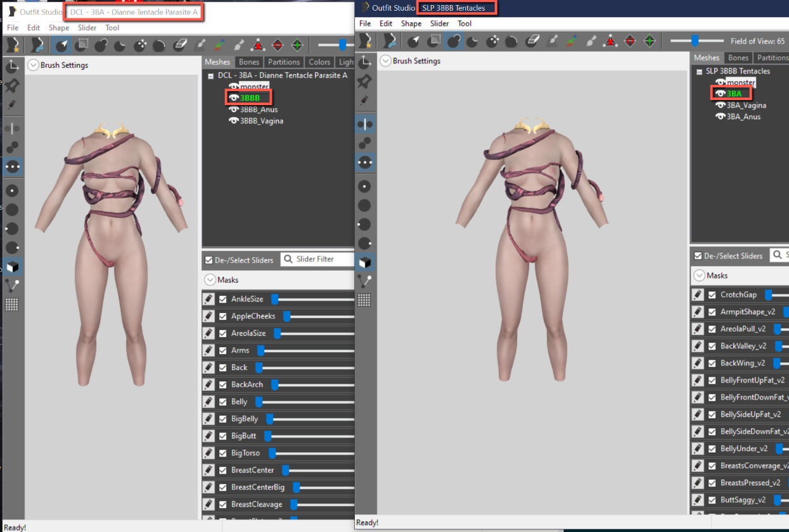Click edit pencil beside AnkleSize slider

208,299
